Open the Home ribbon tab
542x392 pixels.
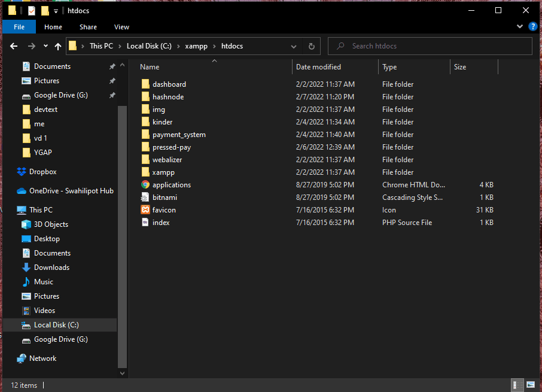point(53,27)
